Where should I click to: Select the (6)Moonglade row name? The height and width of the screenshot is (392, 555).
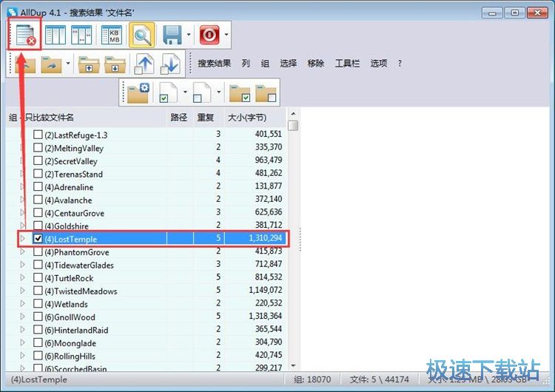click(x=70, y=343)
